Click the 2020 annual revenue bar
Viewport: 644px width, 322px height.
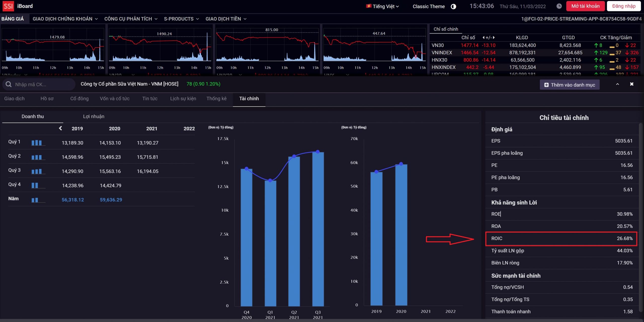(401, 235)
